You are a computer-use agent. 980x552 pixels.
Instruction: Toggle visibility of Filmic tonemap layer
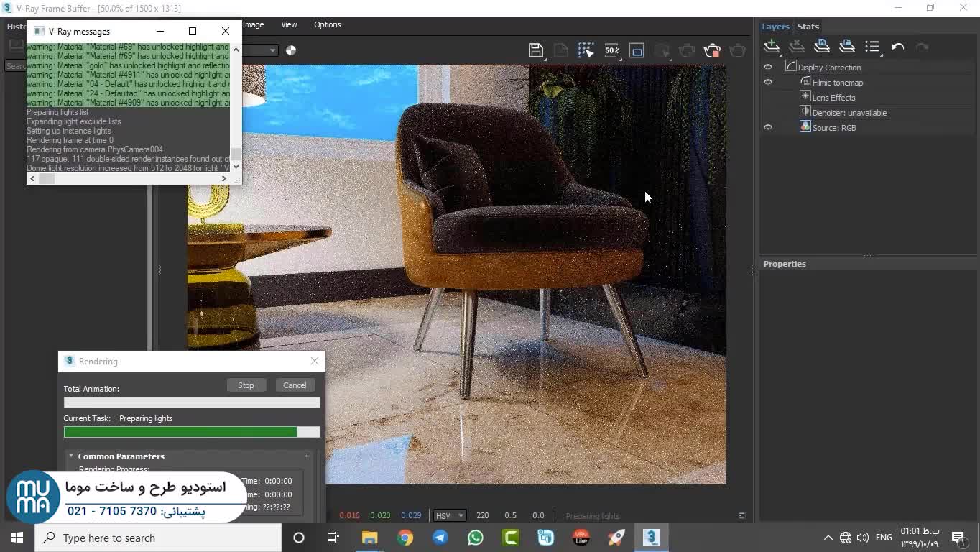(x=768, y=83)
